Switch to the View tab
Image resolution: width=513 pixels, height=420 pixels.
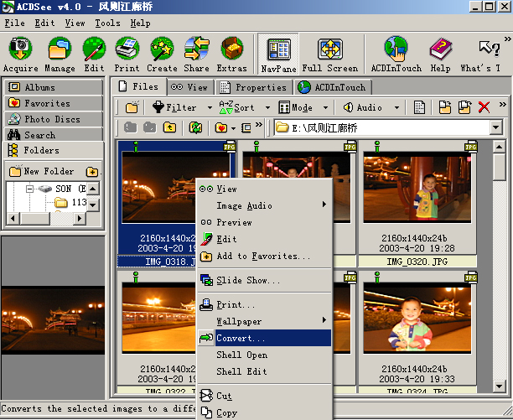pyautogui.click(x=190, y=87)
